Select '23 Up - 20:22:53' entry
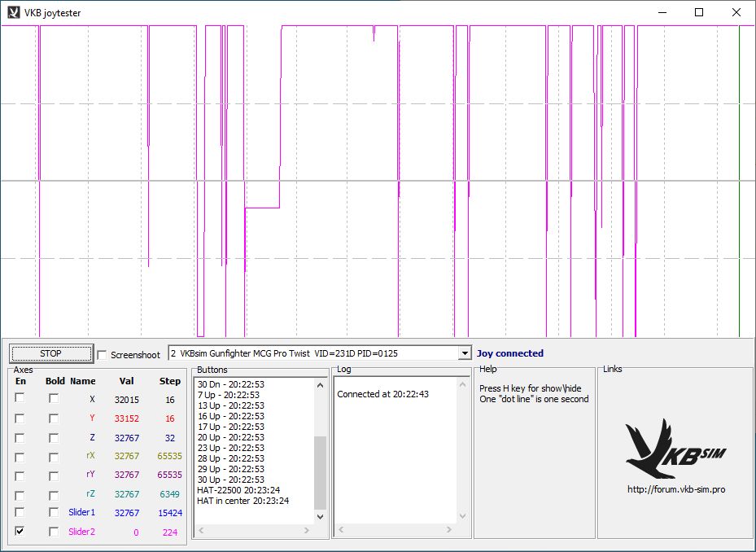The height and width of the screenshot is (552, 756). click(x=231, y=448)
